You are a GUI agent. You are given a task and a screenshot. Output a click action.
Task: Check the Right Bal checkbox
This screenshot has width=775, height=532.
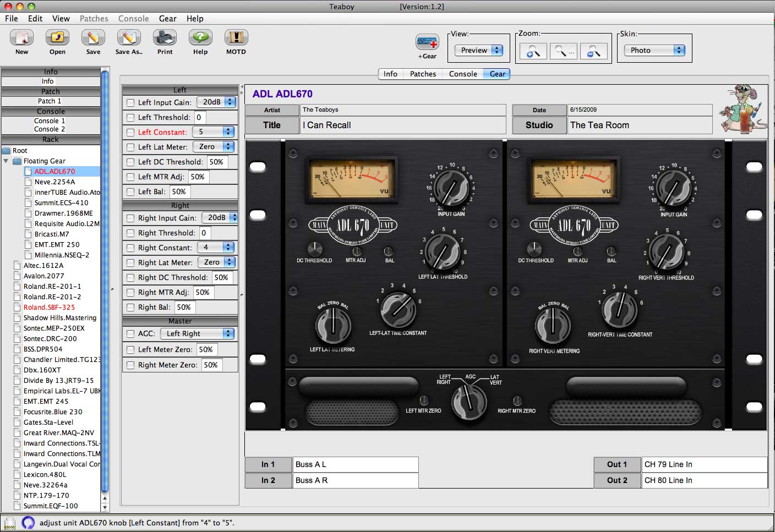point(130,307)
